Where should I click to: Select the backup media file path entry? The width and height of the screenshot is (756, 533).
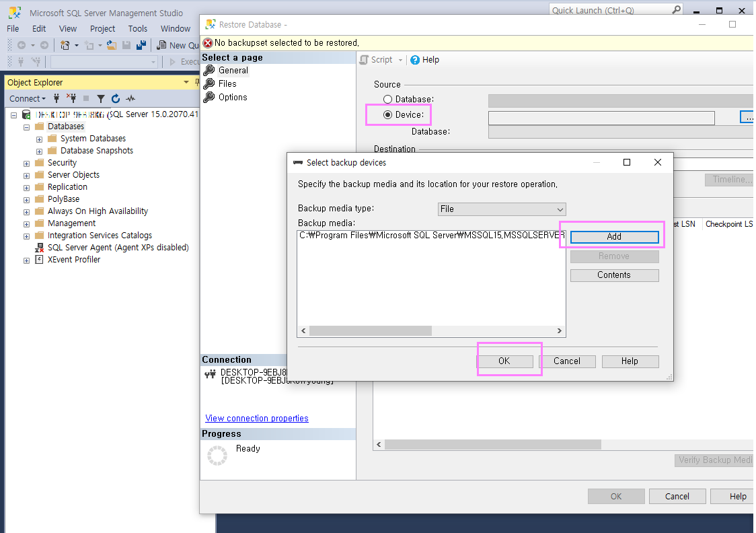coord(432,236)
